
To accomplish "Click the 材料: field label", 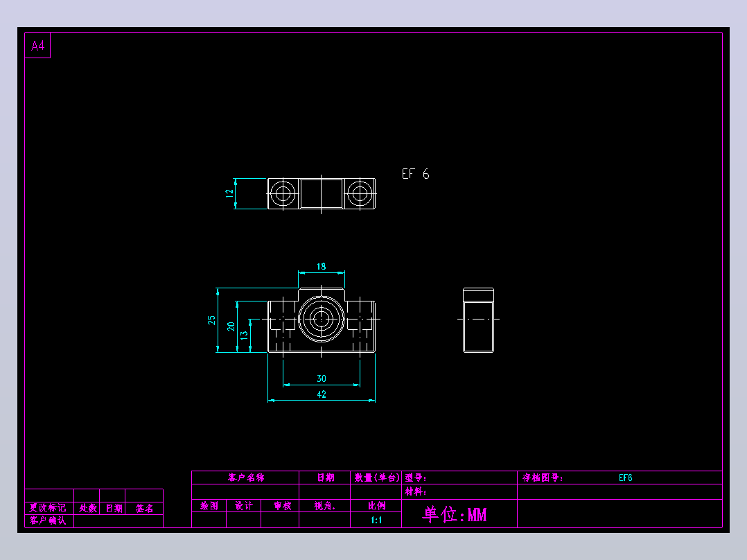I will [416, 491].
